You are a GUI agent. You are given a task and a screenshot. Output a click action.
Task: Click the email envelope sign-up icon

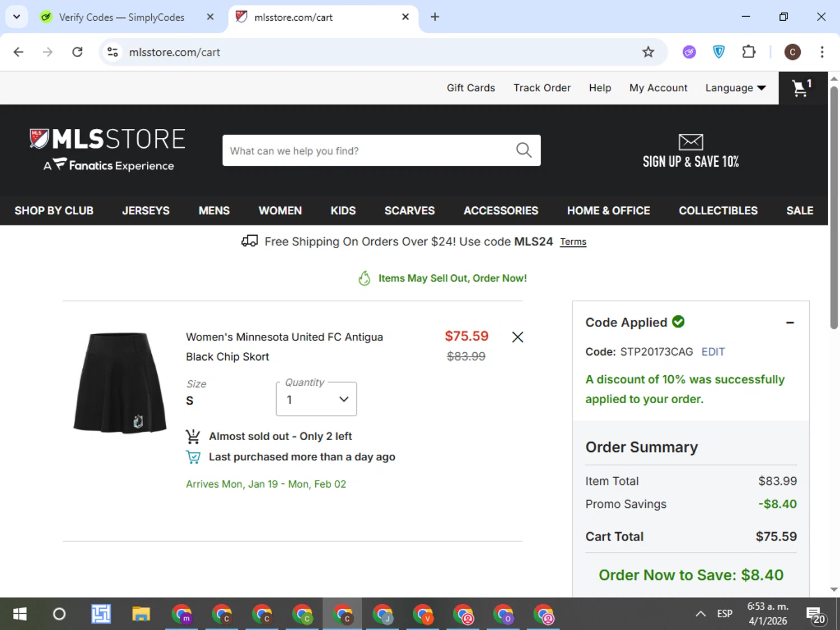point(690,142)
